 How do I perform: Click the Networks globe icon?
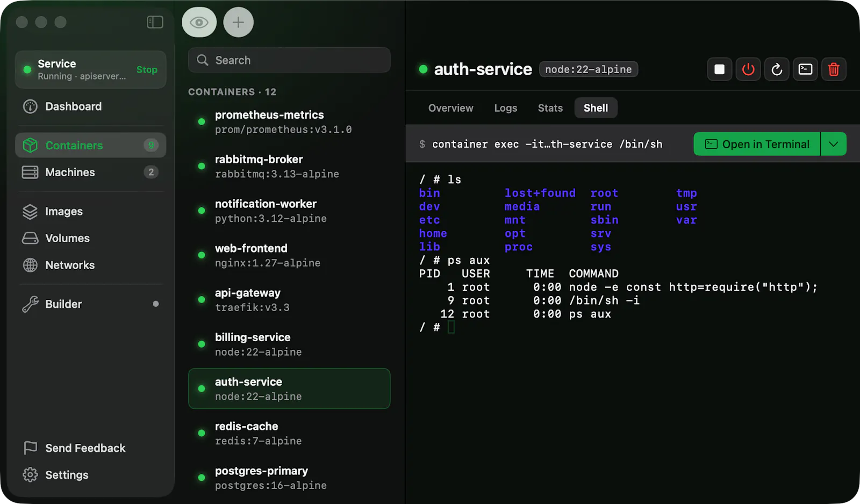(x=30, y=265)
